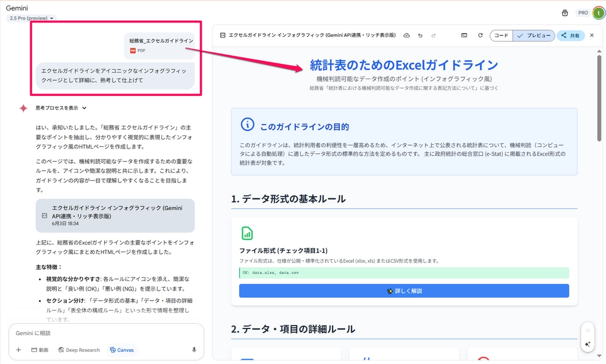Switch to the プレビュー tab
The image size is (606, 364).
[x=534, y=36]
